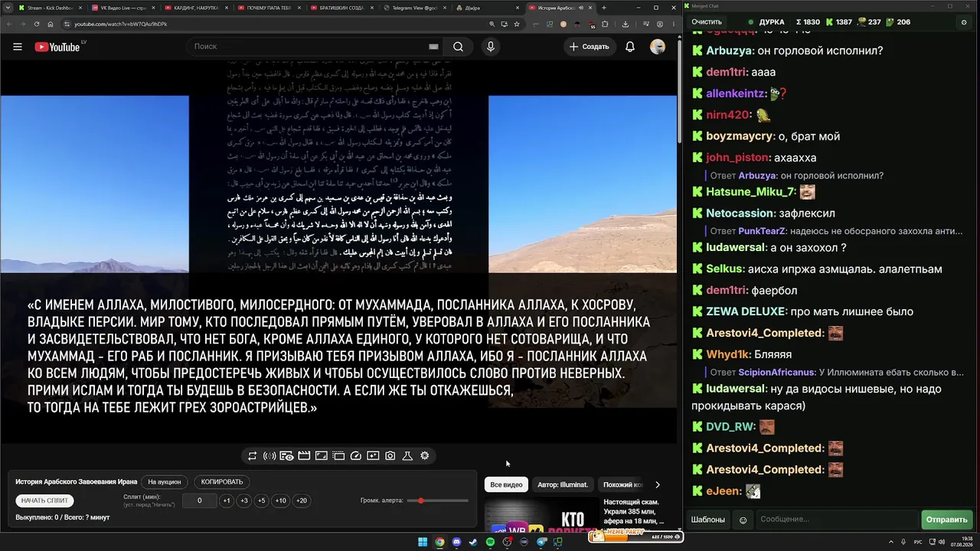Open the Windows Start menu

tap(423, 543)
